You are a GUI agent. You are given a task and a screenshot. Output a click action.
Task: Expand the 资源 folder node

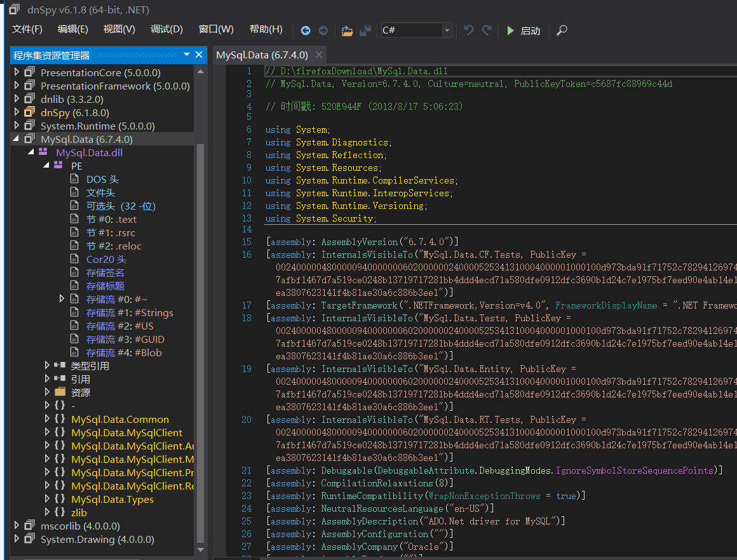(47, 392)
